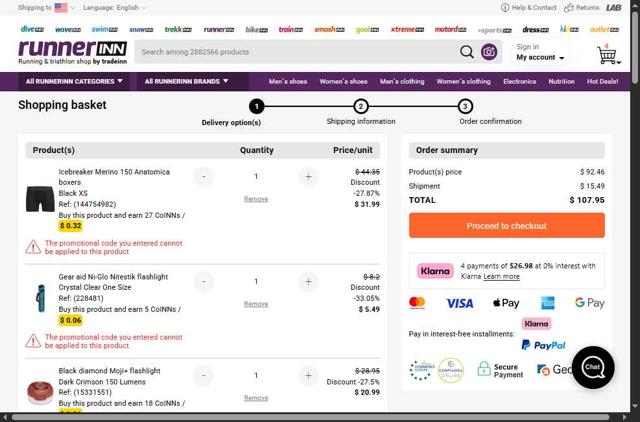Open the Electronics menu item

[x=520, y=81]
